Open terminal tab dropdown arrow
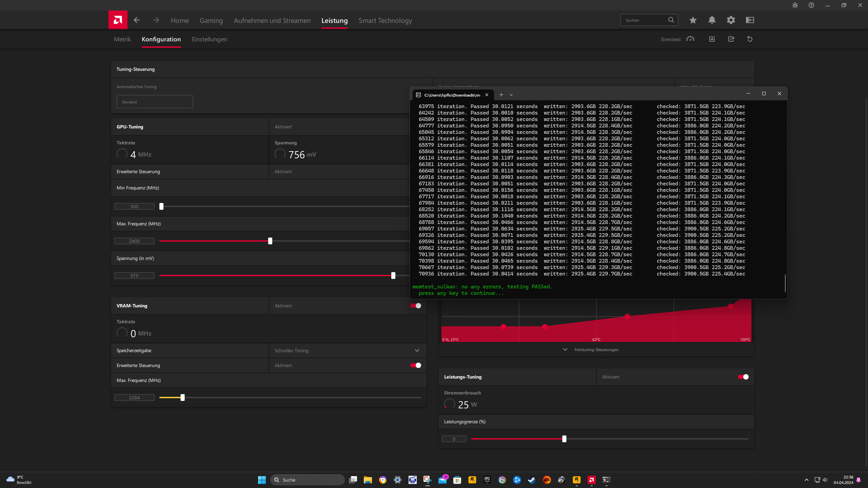The image size is (868, 488). (511, 95)
